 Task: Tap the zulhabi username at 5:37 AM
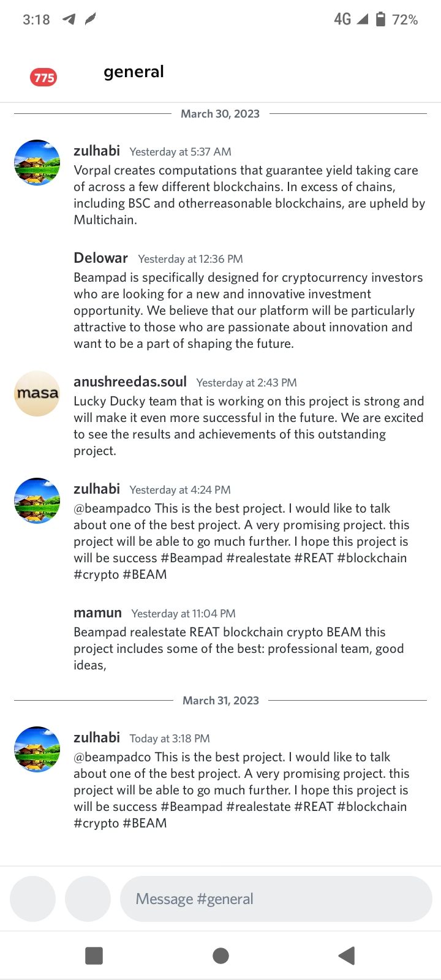click(97, 151)
